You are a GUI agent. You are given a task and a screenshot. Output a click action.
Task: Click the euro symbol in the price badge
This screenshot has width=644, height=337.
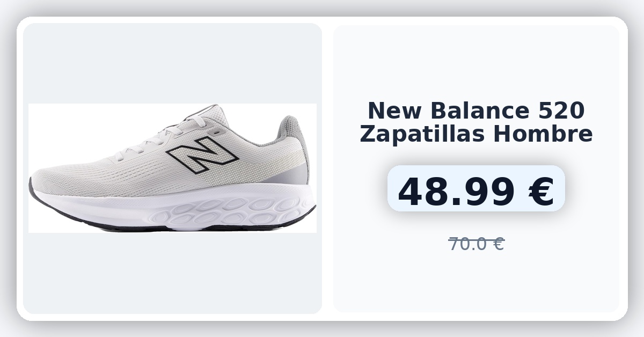pos(541,192)
